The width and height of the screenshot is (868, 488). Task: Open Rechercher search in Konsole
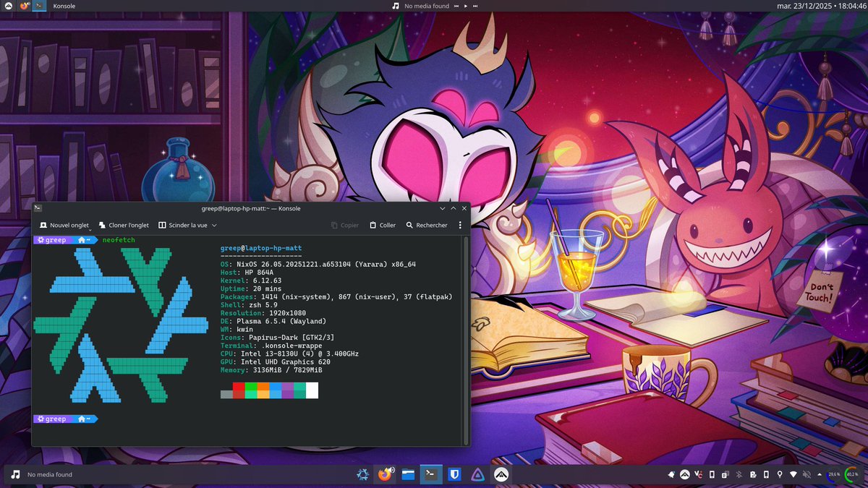pyautogui.click(x=427, y=225)
